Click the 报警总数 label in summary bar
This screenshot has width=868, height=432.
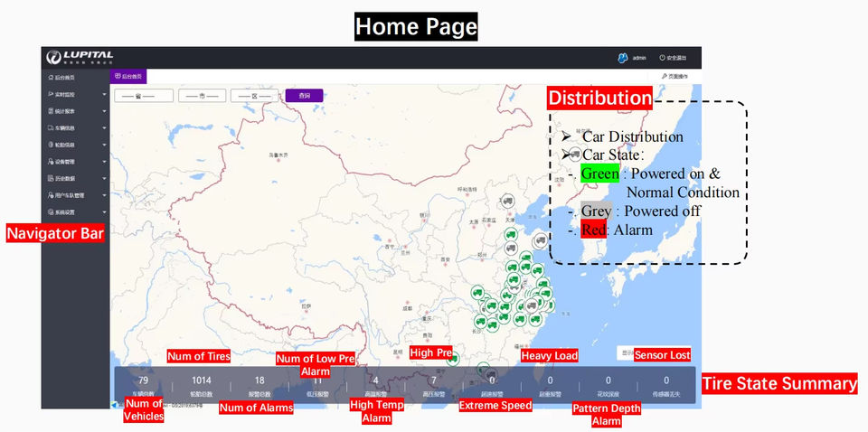(259, 395)
